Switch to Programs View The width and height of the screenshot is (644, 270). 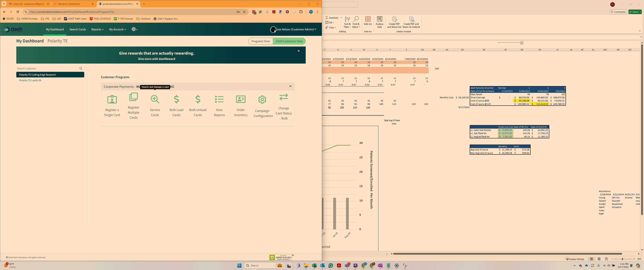click(260, 41)
